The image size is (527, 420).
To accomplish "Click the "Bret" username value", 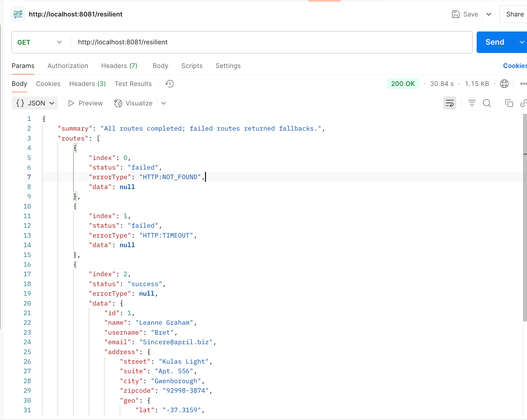I will click(x=162, y=333).
